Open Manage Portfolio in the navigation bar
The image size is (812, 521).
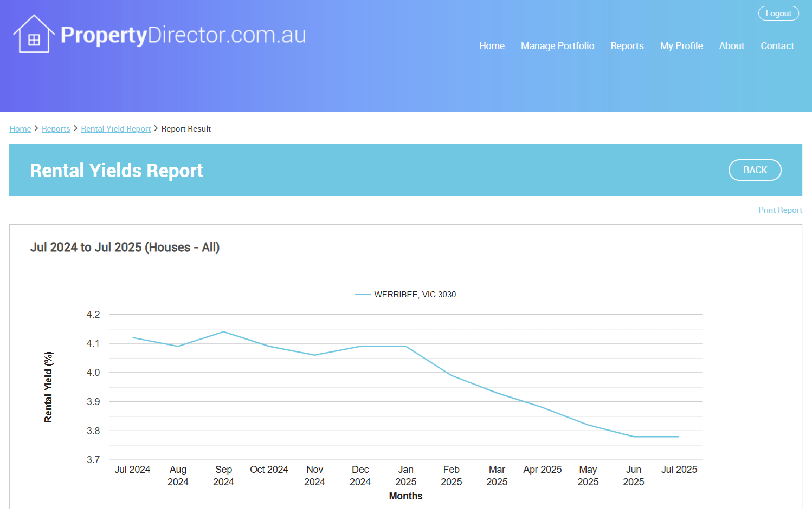tap(557, 46)
